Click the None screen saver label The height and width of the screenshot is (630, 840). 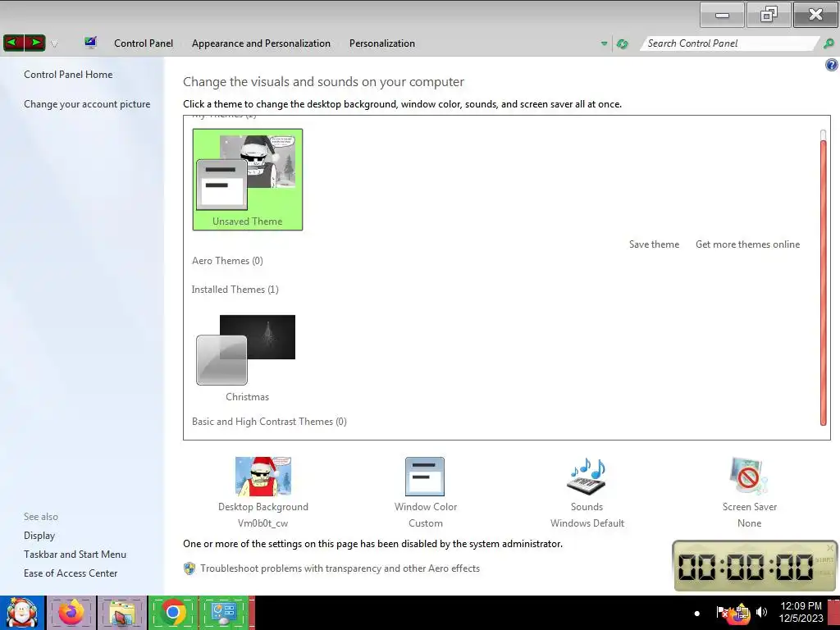[749, 523]
